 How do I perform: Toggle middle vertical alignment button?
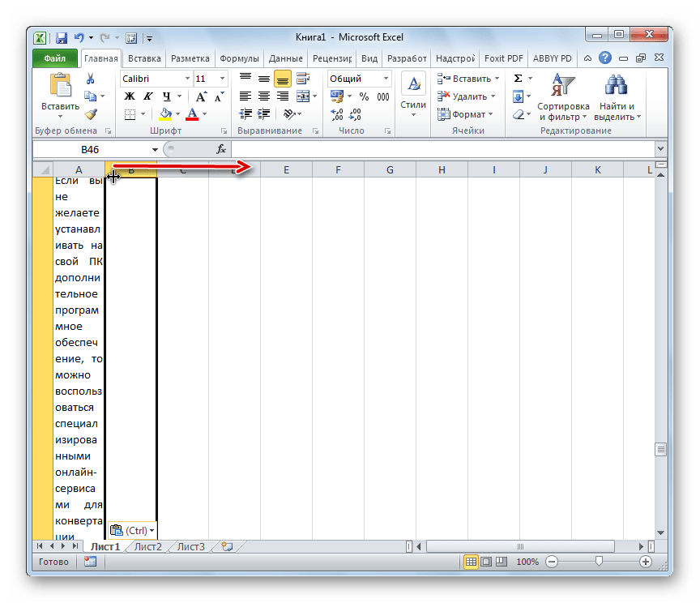point(263,79)
